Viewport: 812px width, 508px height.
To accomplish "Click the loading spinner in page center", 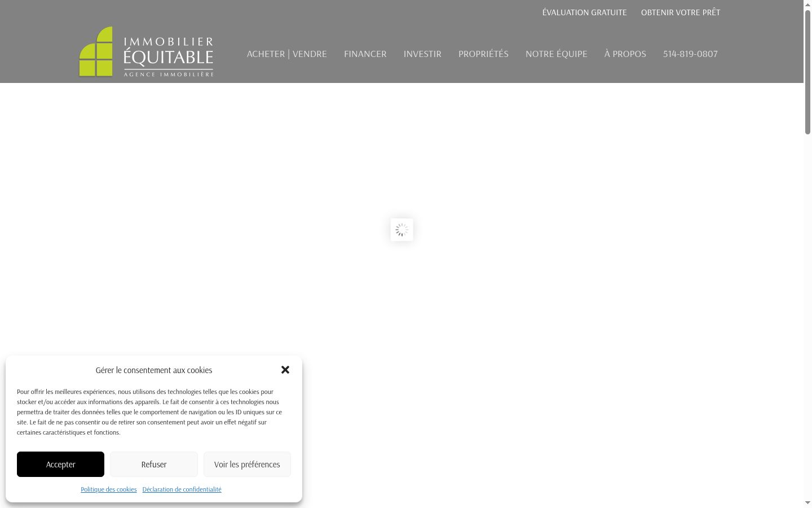I will coord(402,230).
